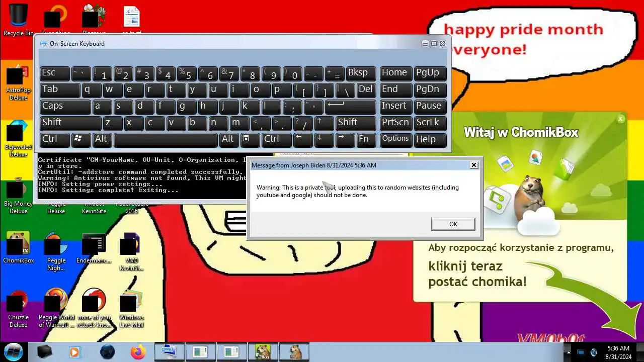Click the right arrow key on keyboard
The height and width of the screenshot is (362, 644).
pyautogui.click(x=345, y=139)
